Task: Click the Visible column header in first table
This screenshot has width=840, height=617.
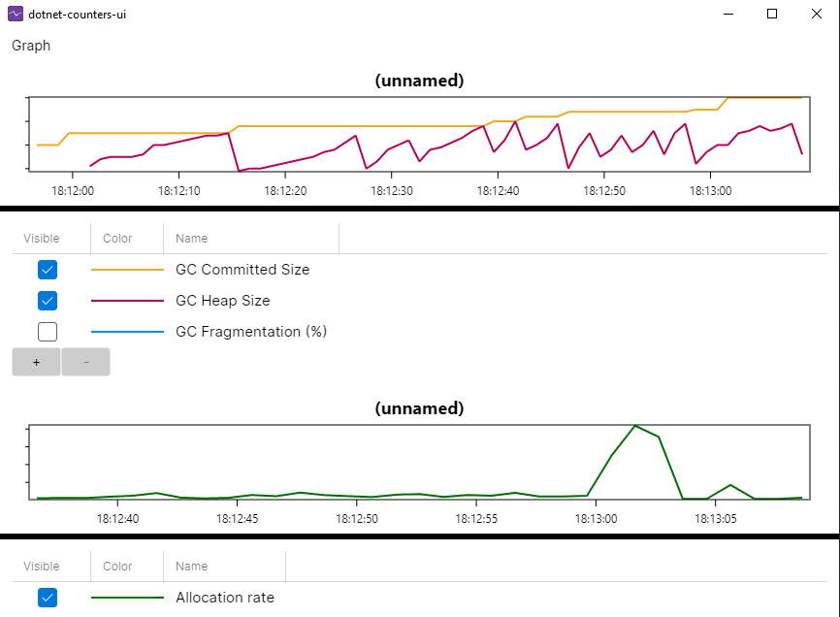Action: [42, 239]
